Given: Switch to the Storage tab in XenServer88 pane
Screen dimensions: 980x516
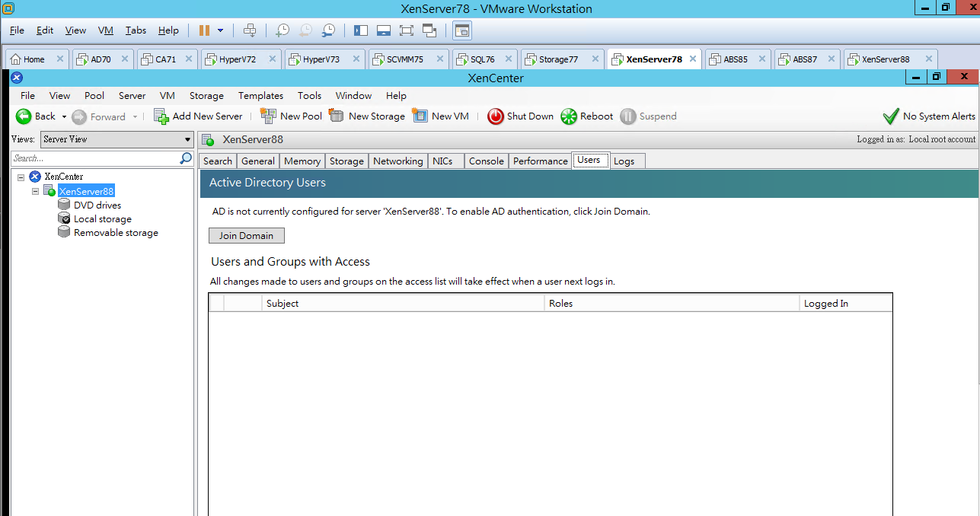Looking at the screenshot, I should pos(346,161).
